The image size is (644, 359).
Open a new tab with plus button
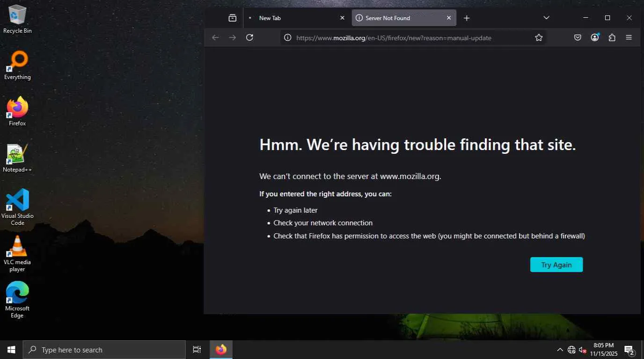pyautogui.click(x=467, y=18)
